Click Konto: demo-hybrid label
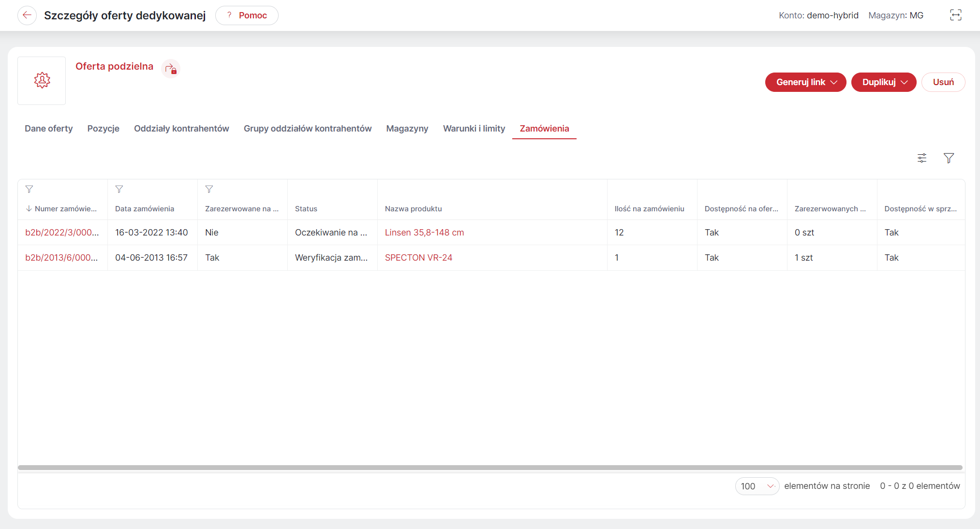The height and width of the screenshot is (529, 980). point(818,15)
